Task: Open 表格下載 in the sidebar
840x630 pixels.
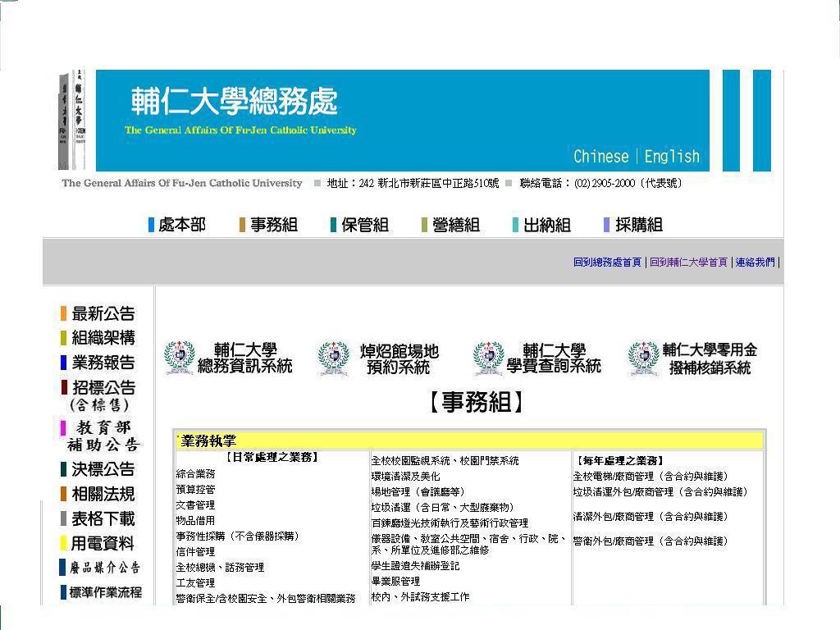Action: 98,518
